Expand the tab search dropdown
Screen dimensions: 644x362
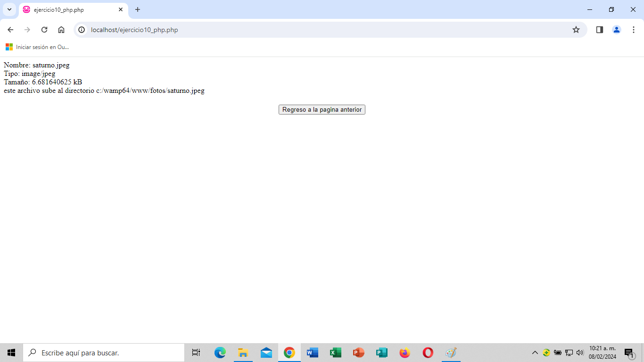coord(9,9)
